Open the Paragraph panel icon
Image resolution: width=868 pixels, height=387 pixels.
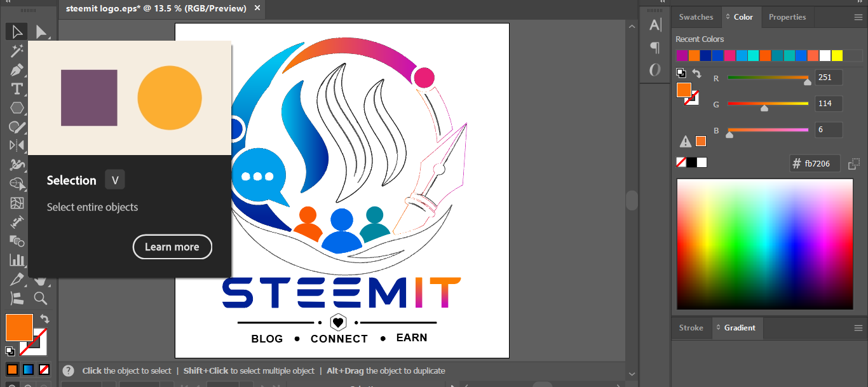pyautogui.click(x=655, y=47)
